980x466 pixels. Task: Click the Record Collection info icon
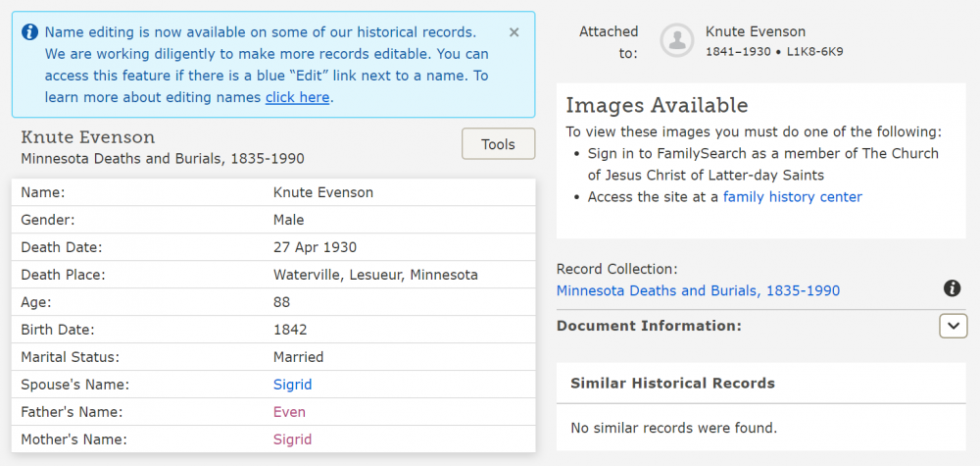tap(952, 288)
